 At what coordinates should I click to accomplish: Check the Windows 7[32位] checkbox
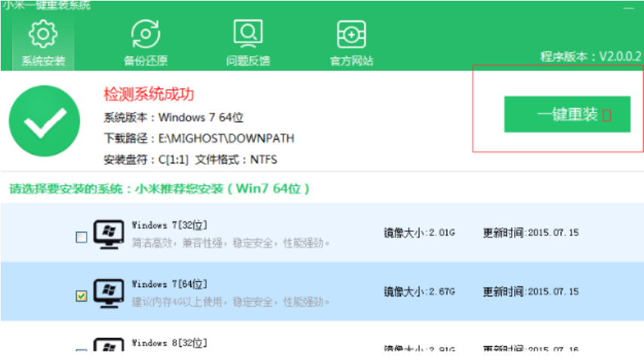tap(82, 237)
